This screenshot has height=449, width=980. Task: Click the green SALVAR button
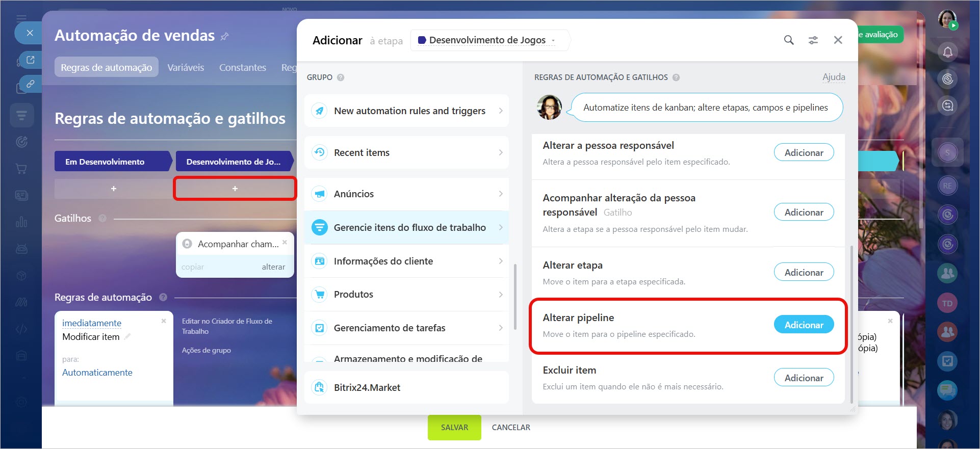click(454, 427)
